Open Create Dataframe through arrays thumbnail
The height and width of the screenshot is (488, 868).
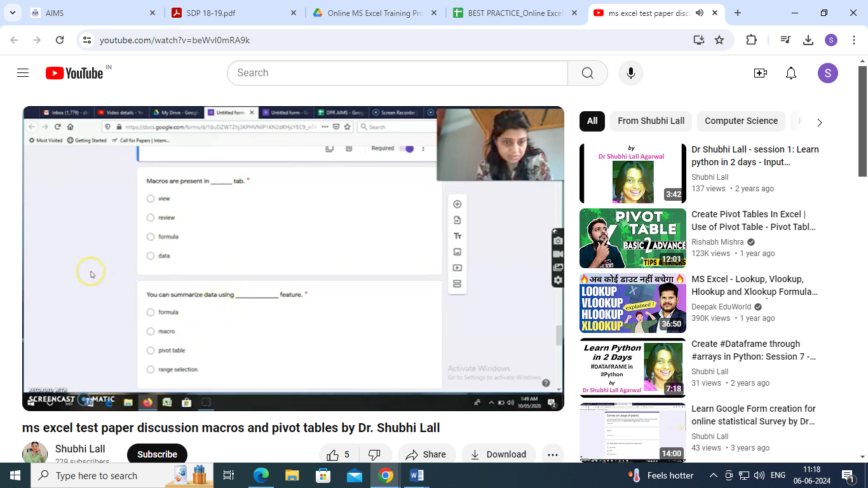click(x=633, y=368)
